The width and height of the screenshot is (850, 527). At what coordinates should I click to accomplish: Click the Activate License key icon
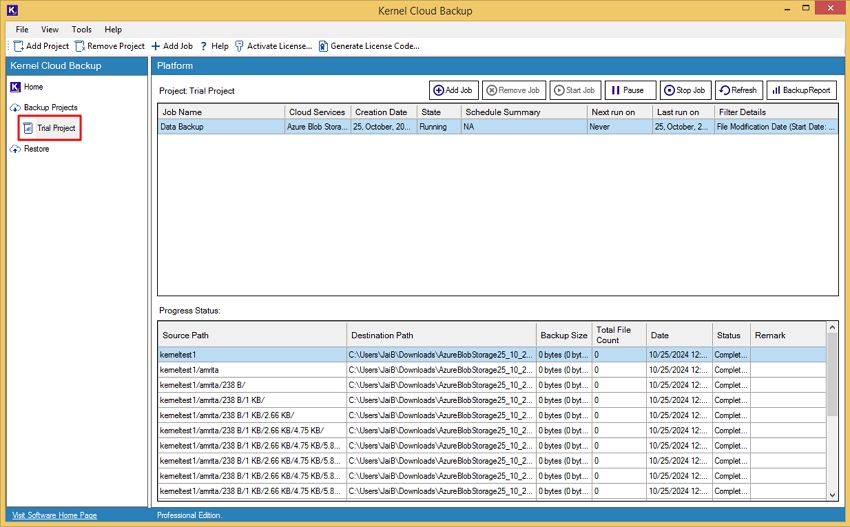click(x=239, y=46)
